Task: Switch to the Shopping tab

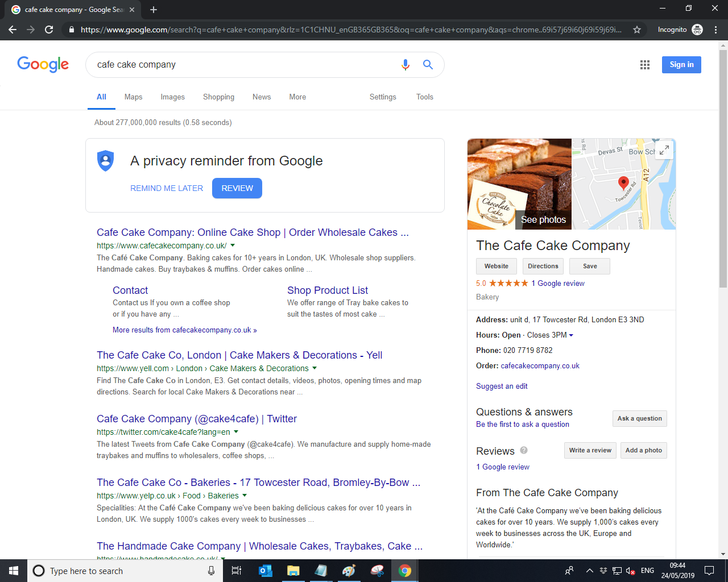Action: [x=219, y=97]
